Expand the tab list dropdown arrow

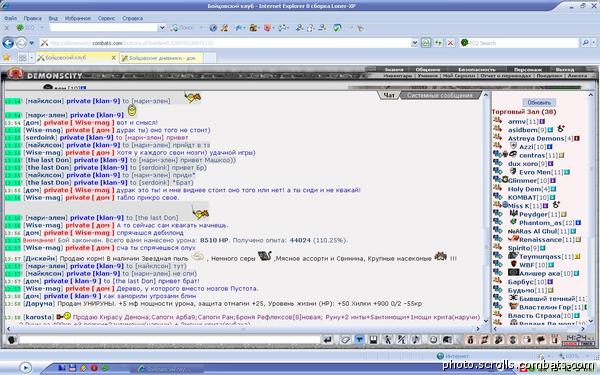tap(31, 58)
